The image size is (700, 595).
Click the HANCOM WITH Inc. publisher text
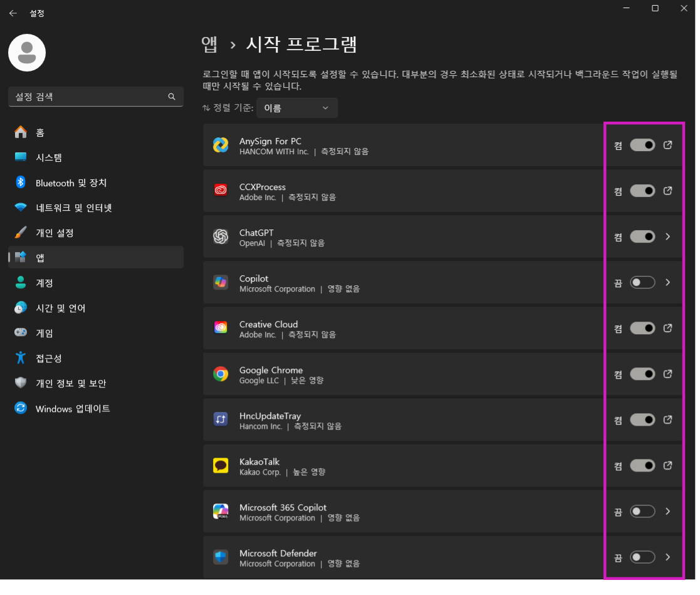pyautogui.click(x=274, y=152)
